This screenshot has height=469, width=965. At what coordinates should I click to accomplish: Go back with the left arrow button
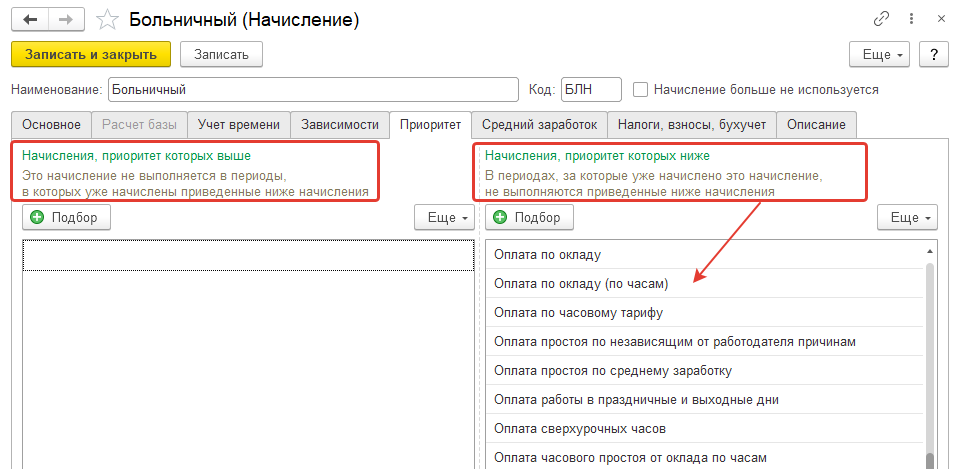tap(30, 20)
